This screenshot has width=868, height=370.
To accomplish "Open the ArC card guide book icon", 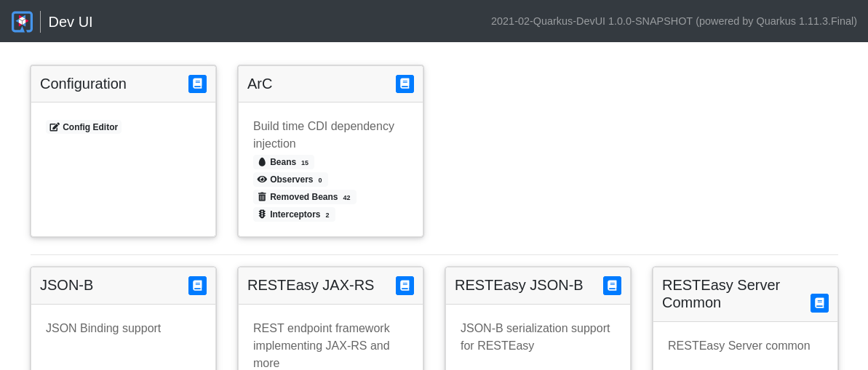I will pos(405,84).
